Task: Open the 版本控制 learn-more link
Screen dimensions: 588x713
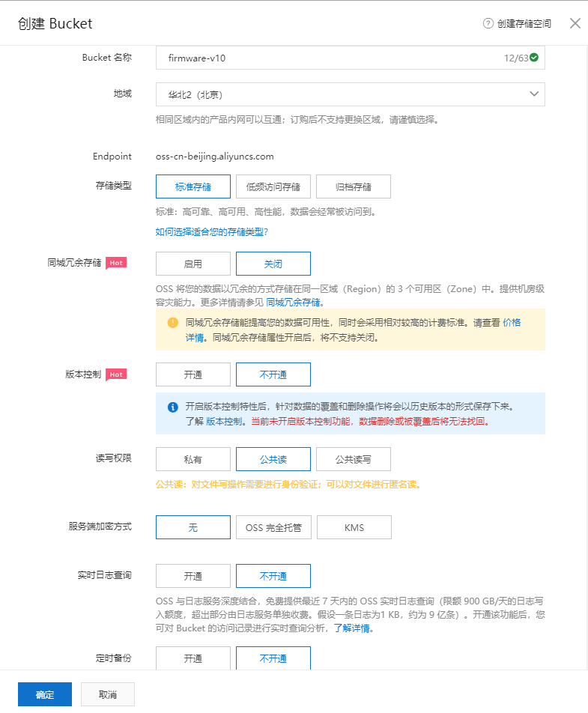Action: [224, 422]
